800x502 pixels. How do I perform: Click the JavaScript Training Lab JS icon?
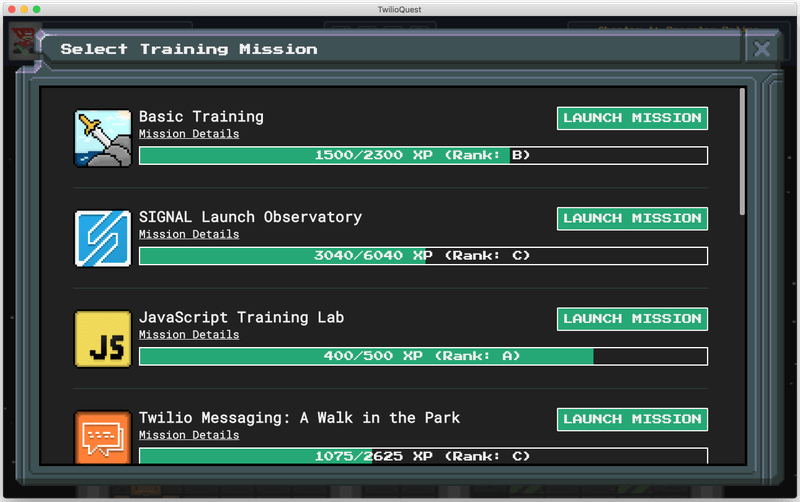pyautogui.click(x=103, y=339)
